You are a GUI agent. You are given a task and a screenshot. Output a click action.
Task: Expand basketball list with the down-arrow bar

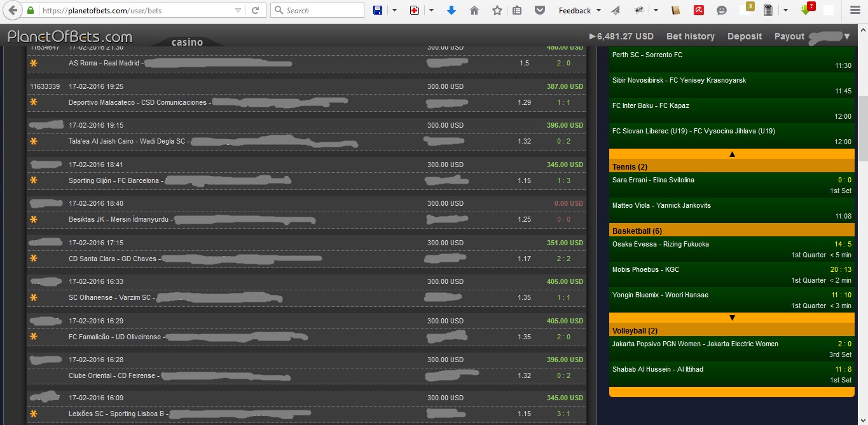pos(732,318)
